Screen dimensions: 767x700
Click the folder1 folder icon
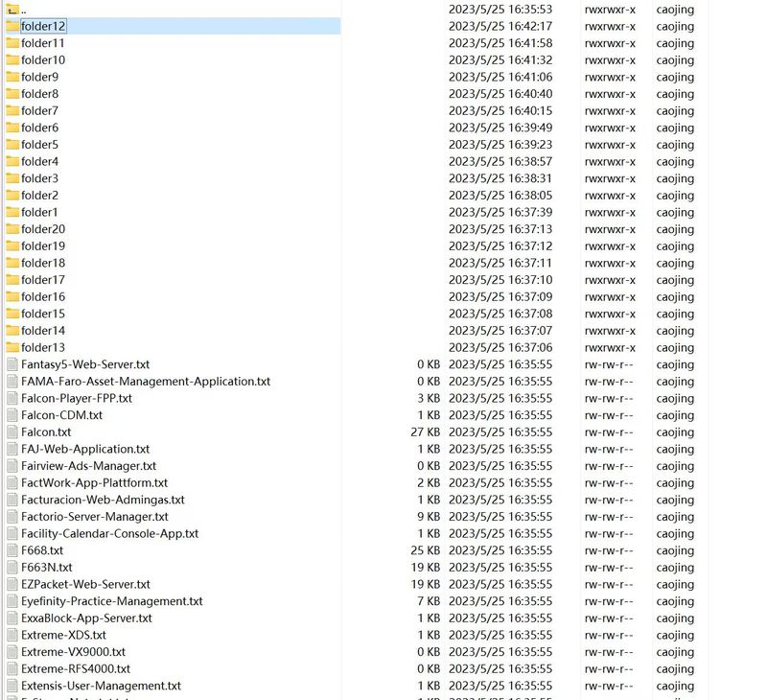(12, 212)
